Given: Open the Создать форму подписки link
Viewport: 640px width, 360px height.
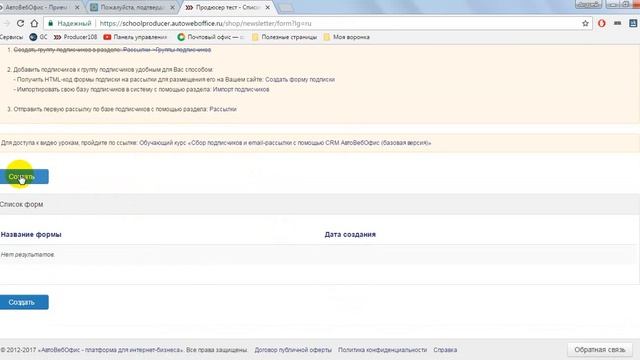Looking at the screenshot, I should click(300, 80).
